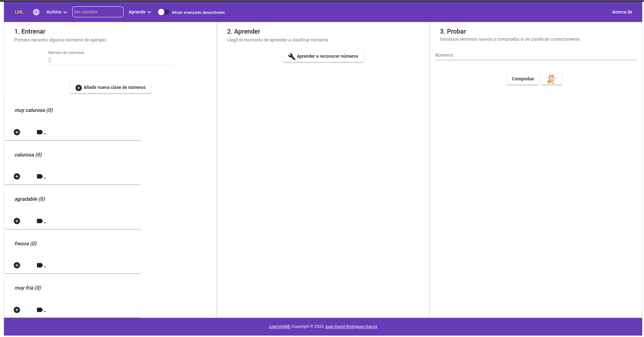Click Aprender a reconocer números button
The height and width of the screenshot is (337, 644).
[x=323, y=56]
